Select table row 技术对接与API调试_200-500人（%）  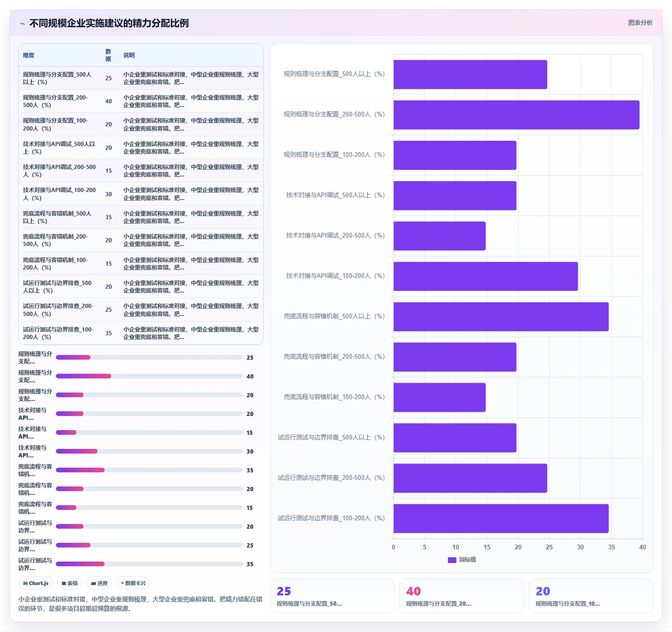[141, 170]
